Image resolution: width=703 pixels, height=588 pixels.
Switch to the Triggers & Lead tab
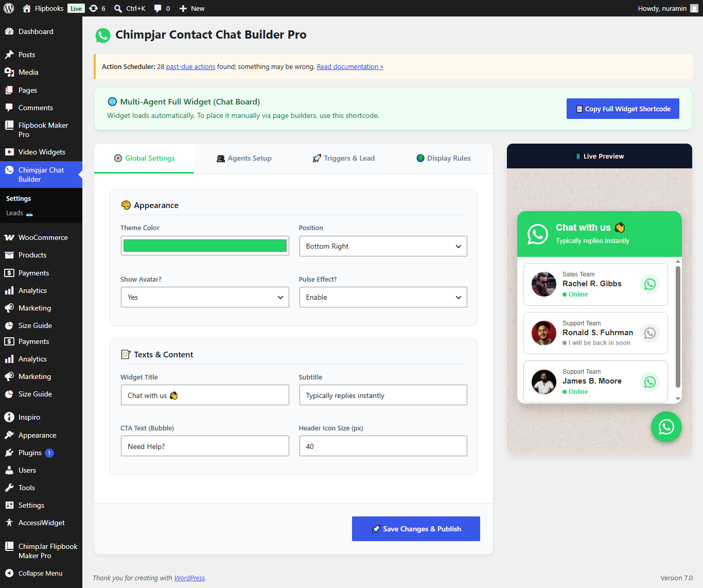pos(344,158)
